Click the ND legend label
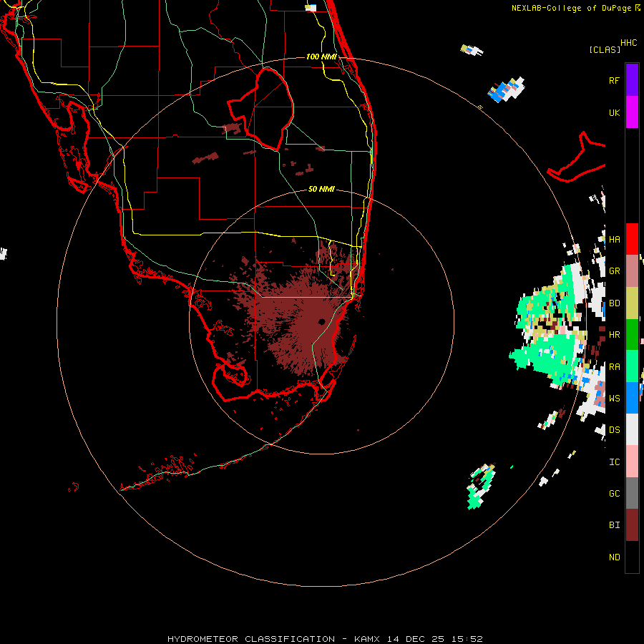644x644 pixels. [x=614, y=557]
